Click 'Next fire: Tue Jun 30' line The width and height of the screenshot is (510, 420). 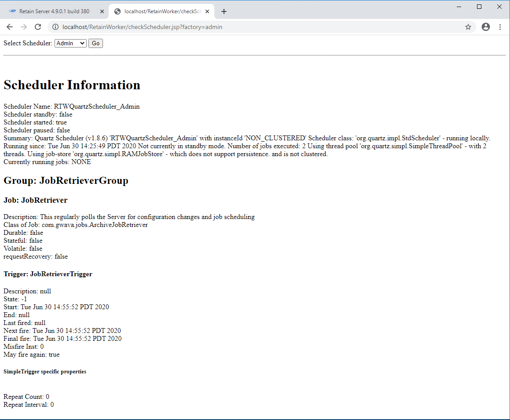point(62,331)
